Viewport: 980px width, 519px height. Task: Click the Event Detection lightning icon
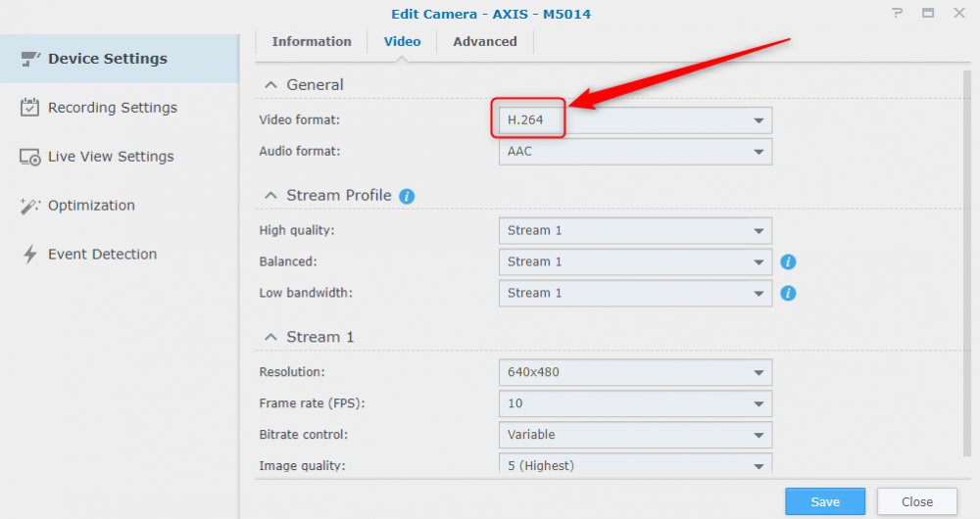(30, 255)
